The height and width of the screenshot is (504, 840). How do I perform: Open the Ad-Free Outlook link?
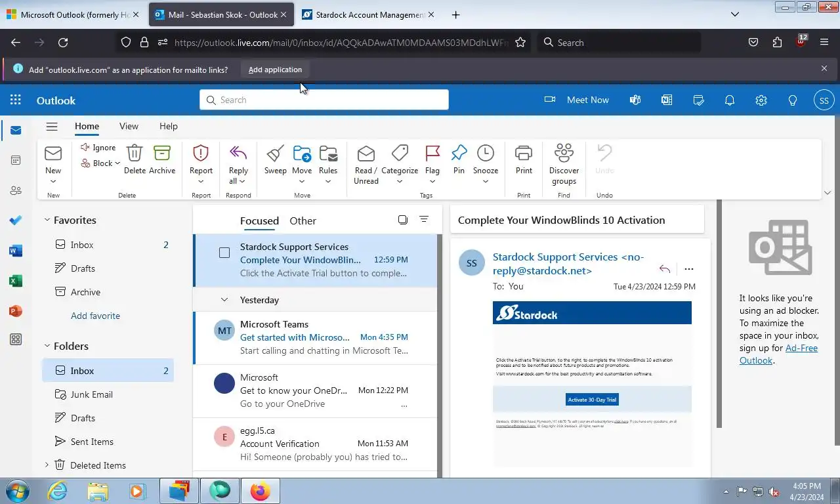click(778, 354)
